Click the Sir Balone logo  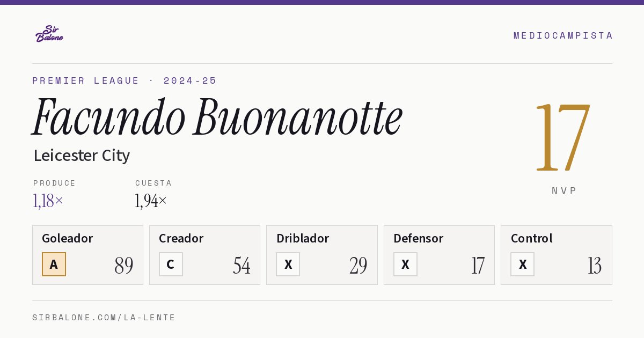click(49, 34)
